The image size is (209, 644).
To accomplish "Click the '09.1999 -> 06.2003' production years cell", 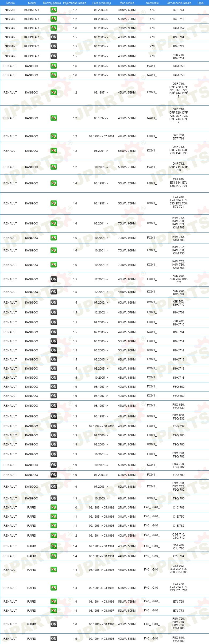I will (102, 426).
